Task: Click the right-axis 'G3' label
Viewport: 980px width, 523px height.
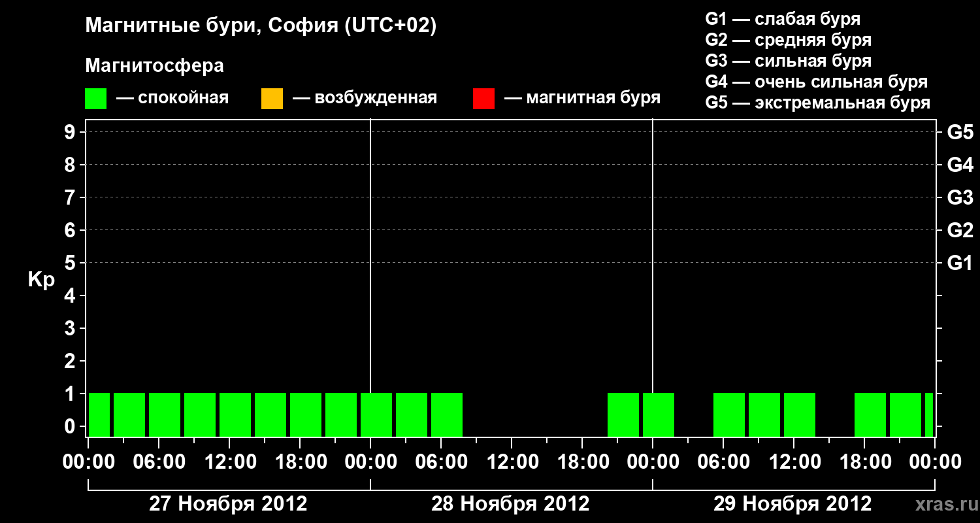Action: pos(960,197)
